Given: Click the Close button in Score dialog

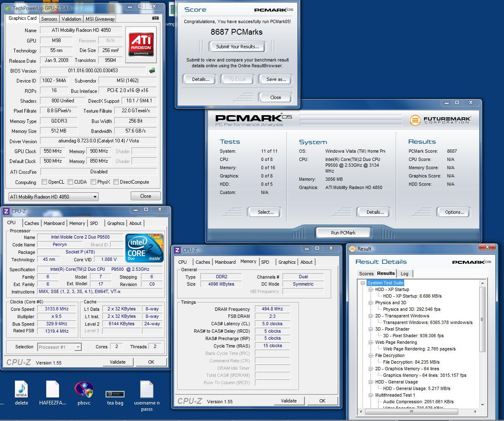Looking at the screenshot, I should (x=276, y=97).
